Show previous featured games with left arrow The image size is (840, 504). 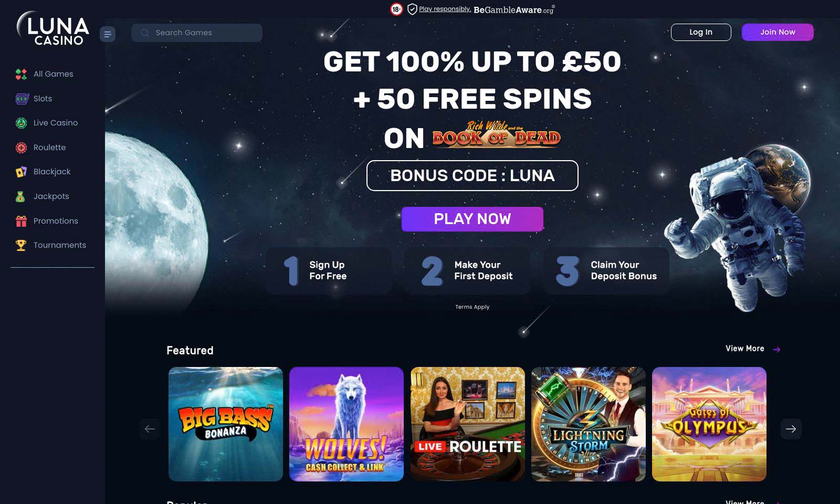click(150, 429)
